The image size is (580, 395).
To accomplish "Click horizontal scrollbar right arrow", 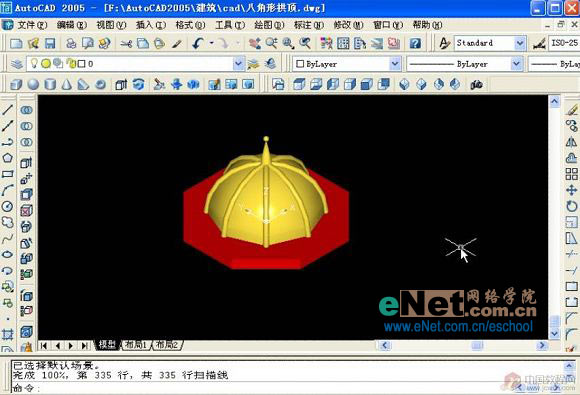I will click(x=542, y=345).
